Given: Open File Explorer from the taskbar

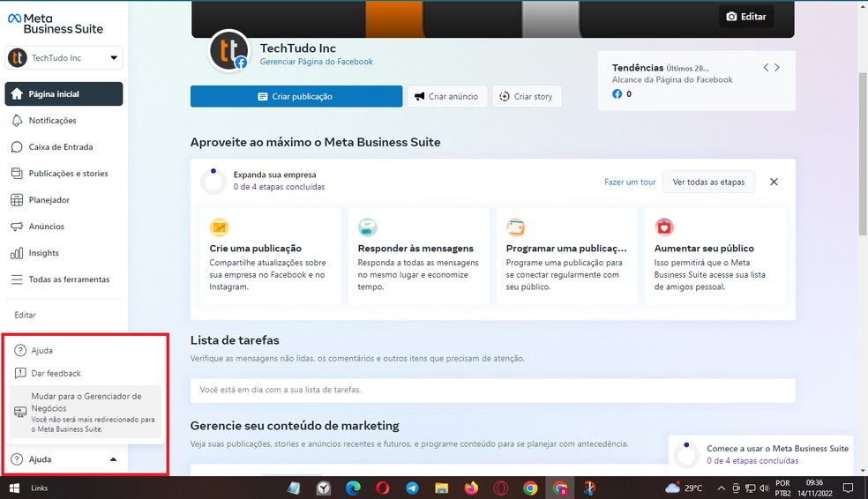Looking at the screenshot, I should pos(441,488).
